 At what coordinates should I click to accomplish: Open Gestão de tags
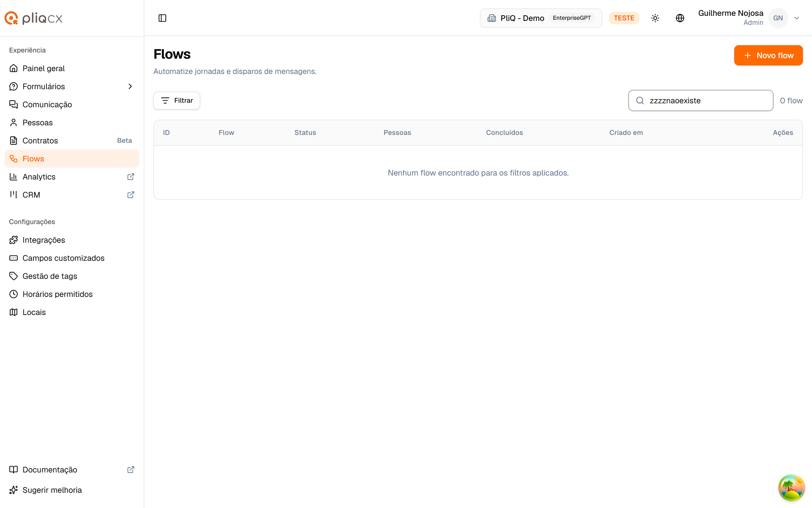(72, 276)
